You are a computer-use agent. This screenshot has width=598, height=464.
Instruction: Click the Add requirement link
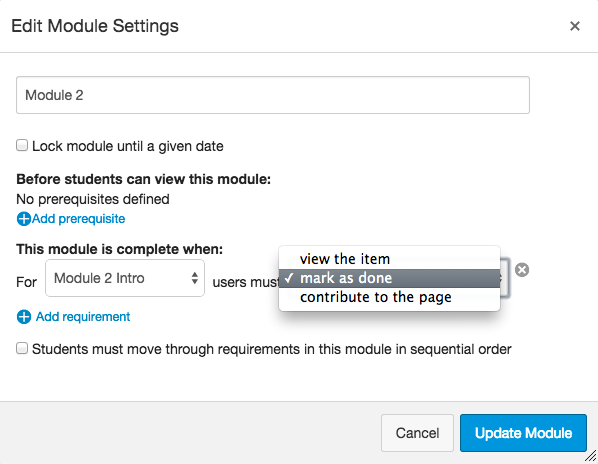click(x=83, y=317)
